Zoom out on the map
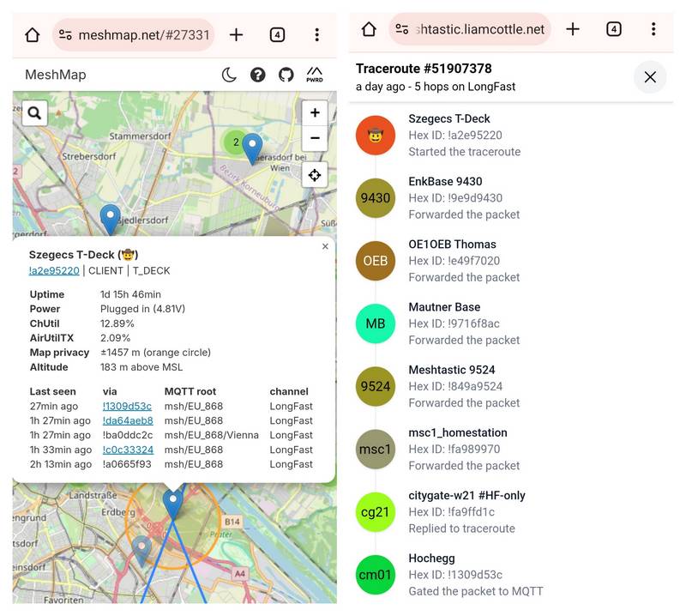This screenshot has height=616, width=686. 315,138
